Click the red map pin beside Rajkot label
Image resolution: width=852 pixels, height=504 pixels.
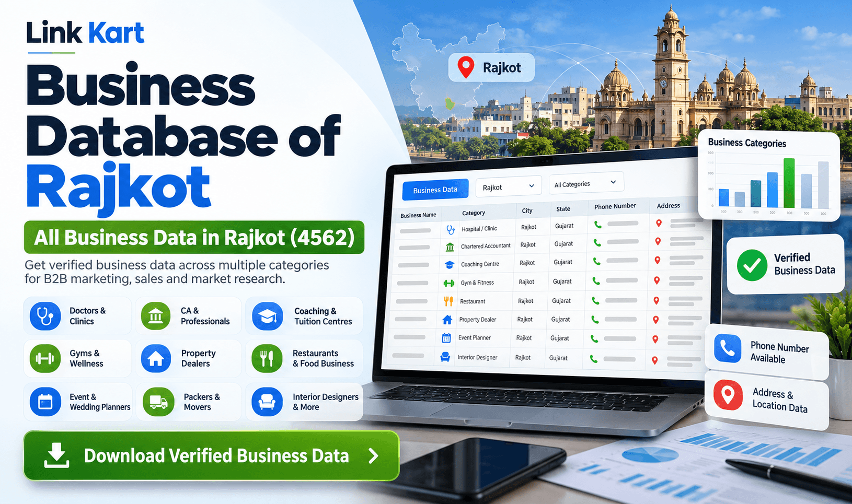466,67
